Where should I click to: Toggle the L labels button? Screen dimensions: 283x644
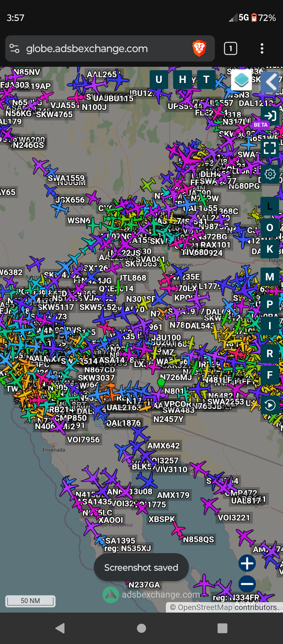coord(270,206)
